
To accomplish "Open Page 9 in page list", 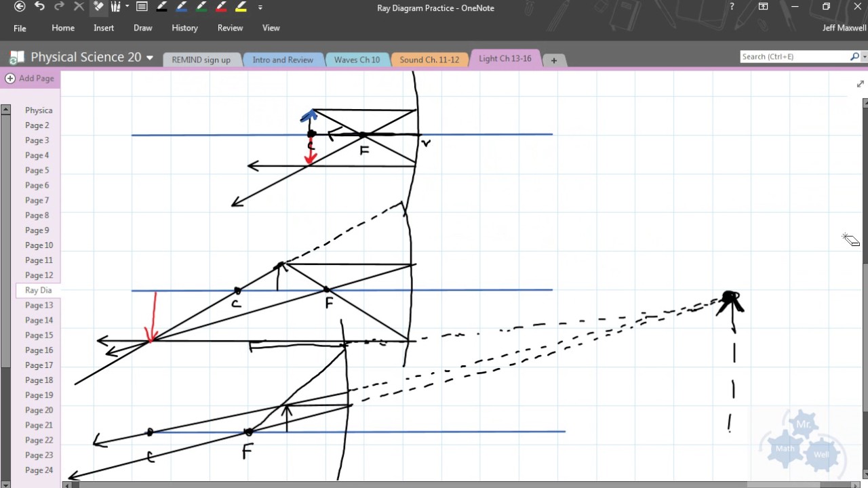I will coord(38,230).
